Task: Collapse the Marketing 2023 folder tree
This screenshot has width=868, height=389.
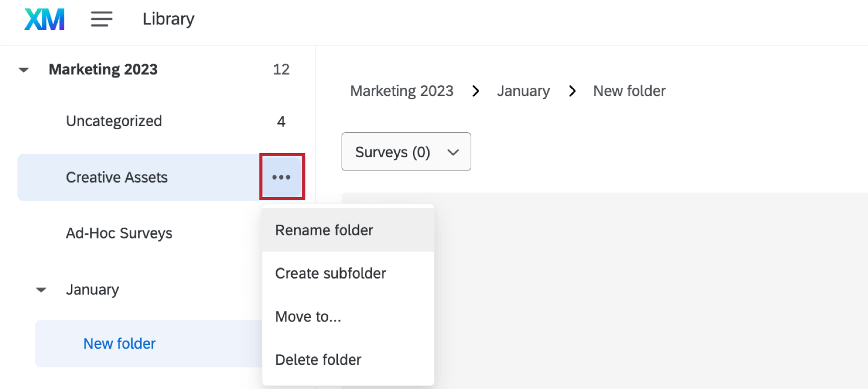Action: tap(23, 70)
